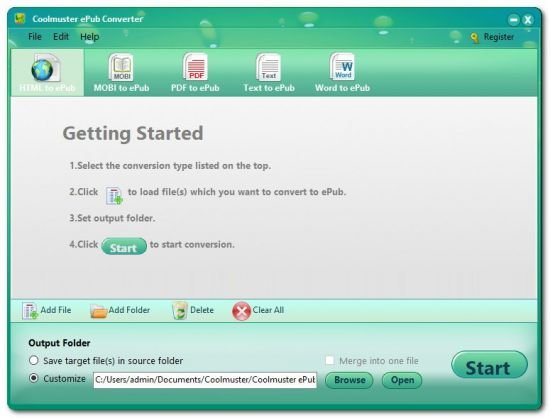Select the Customize output radio button
The height and width of the screenshot is (418, 550).
34,378
